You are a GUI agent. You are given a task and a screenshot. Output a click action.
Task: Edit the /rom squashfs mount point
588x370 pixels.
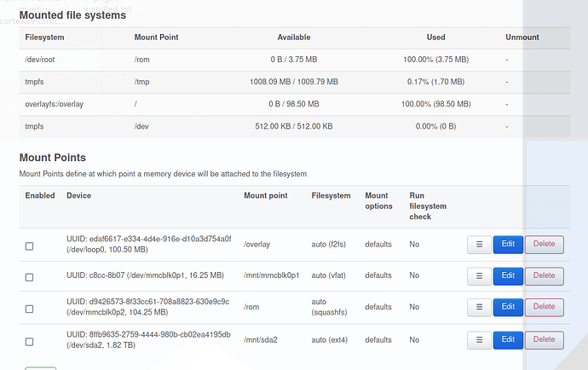click(508, 307)
